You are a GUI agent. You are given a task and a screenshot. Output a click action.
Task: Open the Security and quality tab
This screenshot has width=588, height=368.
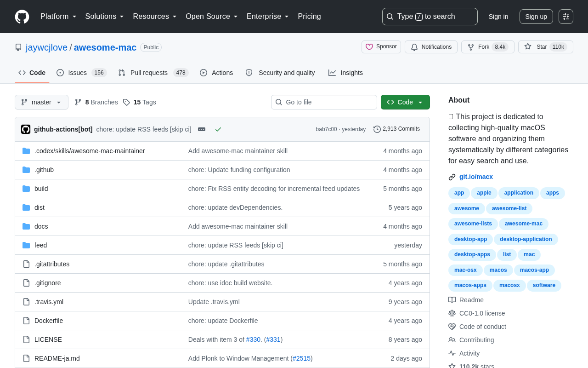(x=280, y=73)
